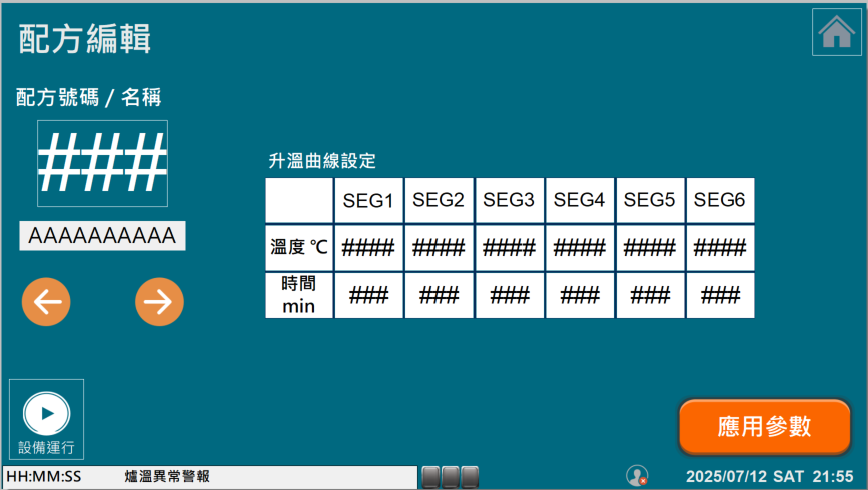Click the right arrow for next recipe

159,301
